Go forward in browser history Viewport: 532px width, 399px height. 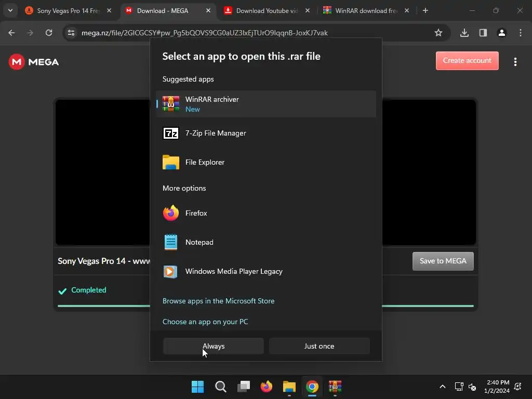(x=30, y=33)
